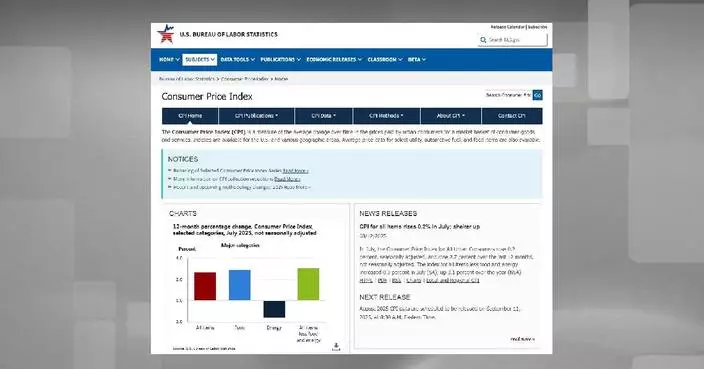Open the HTML link under news release
This screenshot has width=704, height=369.
coord(366,281)
